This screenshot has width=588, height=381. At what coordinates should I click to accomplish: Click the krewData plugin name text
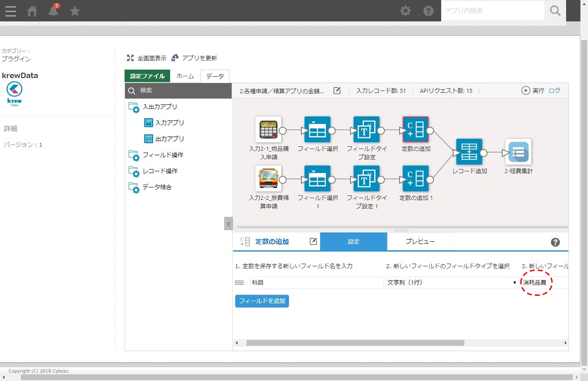20,75
